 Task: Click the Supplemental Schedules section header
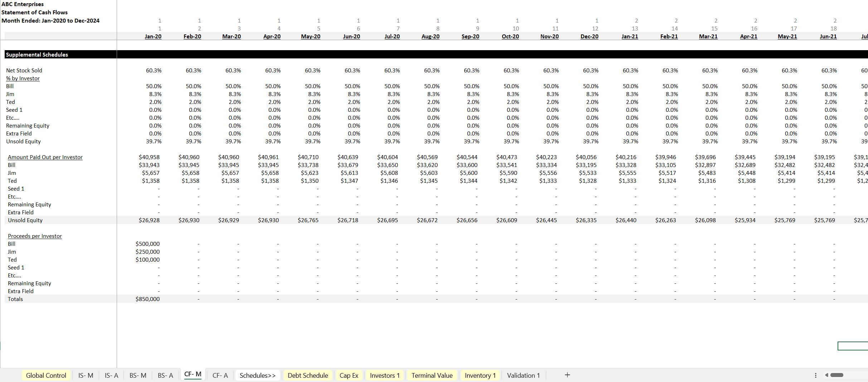[37, 54]
